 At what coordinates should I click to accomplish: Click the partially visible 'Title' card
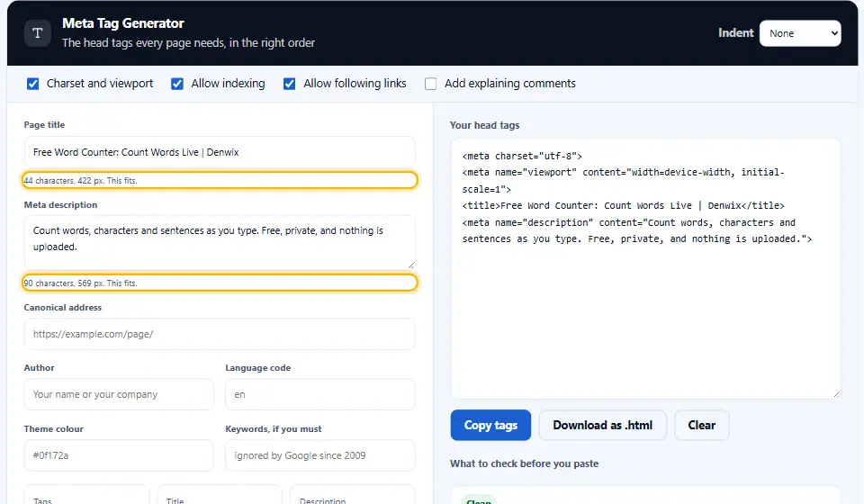click(220, 495)
